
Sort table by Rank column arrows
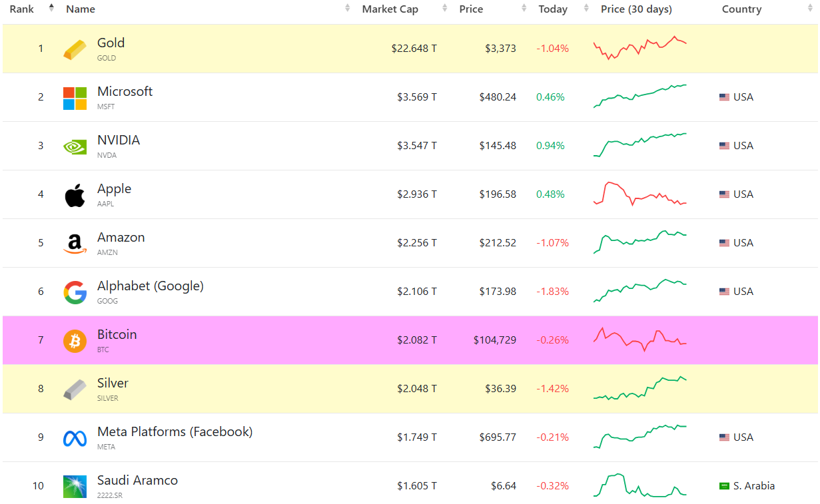pyautogui.click(x=51, y=9)
